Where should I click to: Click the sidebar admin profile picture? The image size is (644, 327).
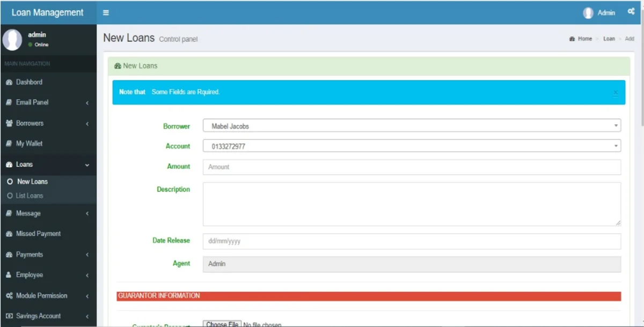point(12,40)
